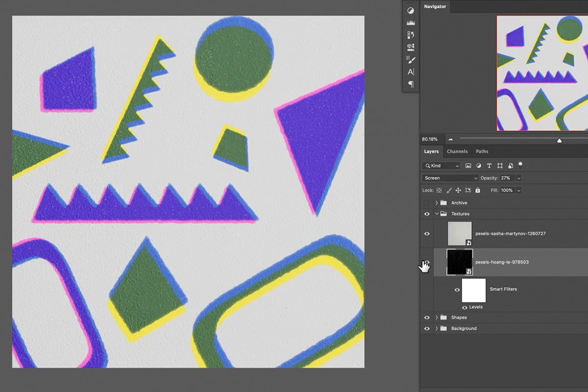
Task: Open the Histogram panel icon
Action: tap(411, 23)
